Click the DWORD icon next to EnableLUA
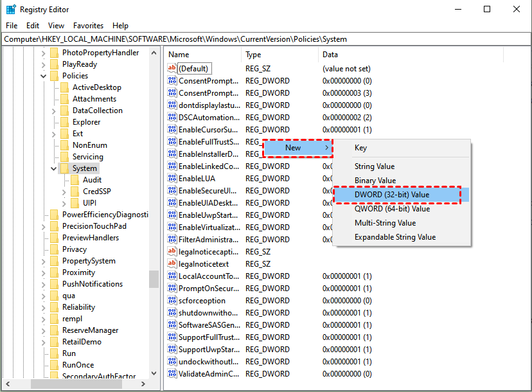532x392 pixels. pyautogui.click(x=172, y=179)
